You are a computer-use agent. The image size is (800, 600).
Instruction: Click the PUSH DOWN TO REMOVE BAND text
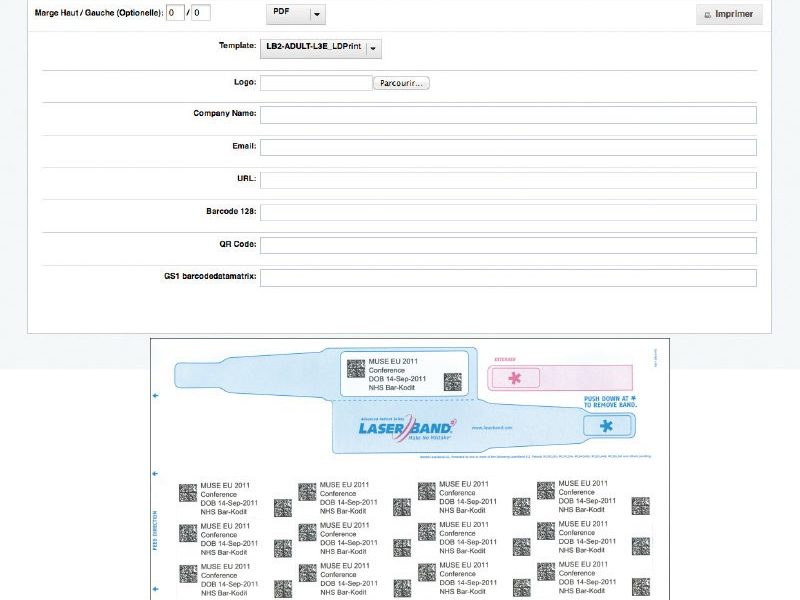coord(610,401)
